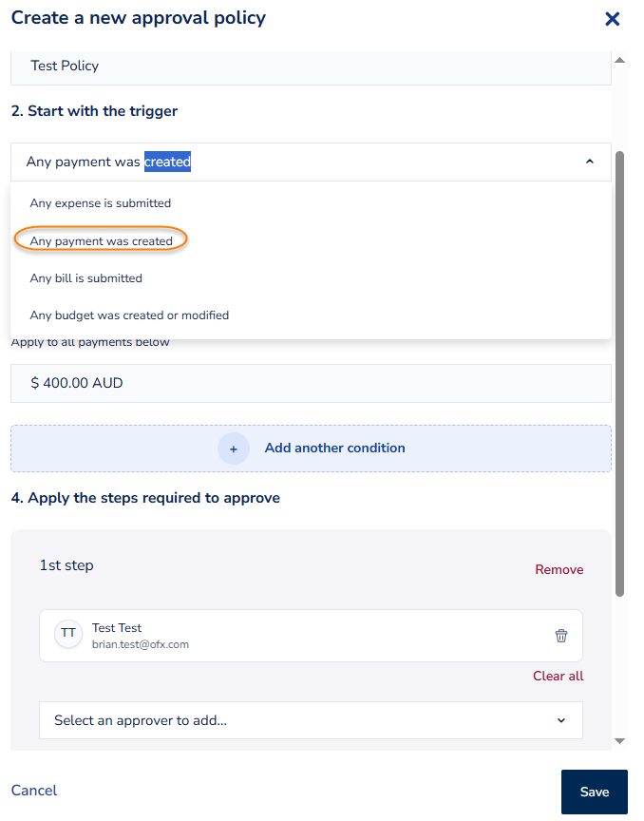Select 'Any expense is submitted' option

point(101,203)
